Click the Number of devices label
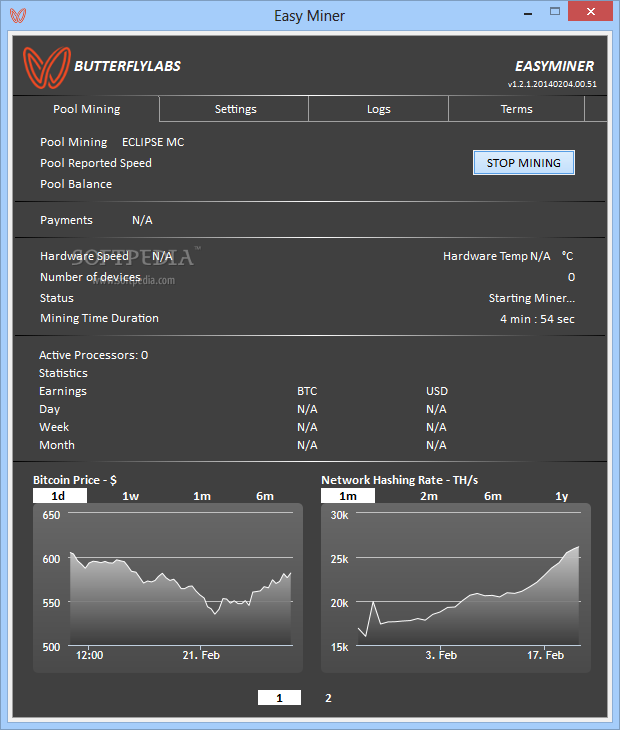 pos(90,277)
